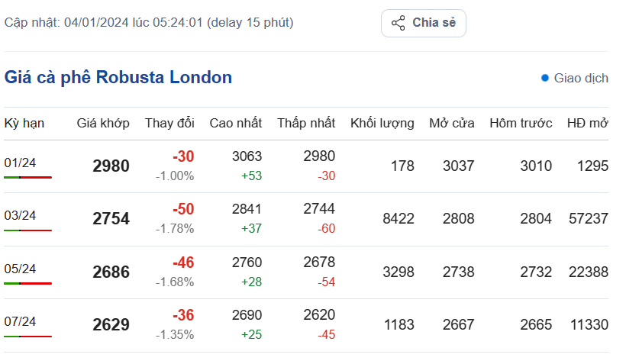Click the share icon next to Chia sẻ
The width and height of the screenshot is (626, 364).
click(x=398, y=23)
